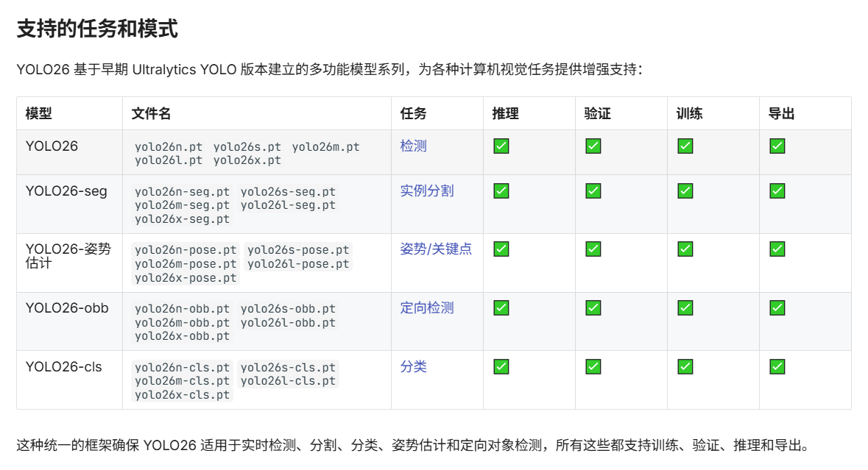Viewport: 868px width, 470px height.
Task: Click the YOLO26-seg row 导出 checkmark
Action: 777,191
